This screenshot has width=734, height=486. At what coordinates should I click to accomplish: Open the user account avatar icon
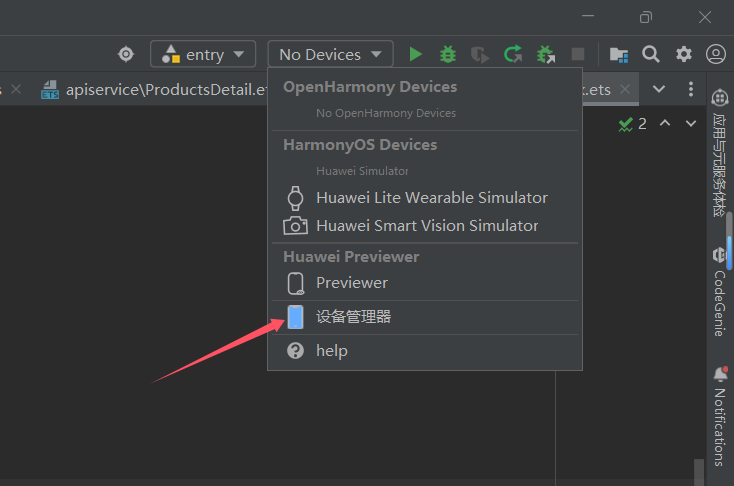coord(716,54)
